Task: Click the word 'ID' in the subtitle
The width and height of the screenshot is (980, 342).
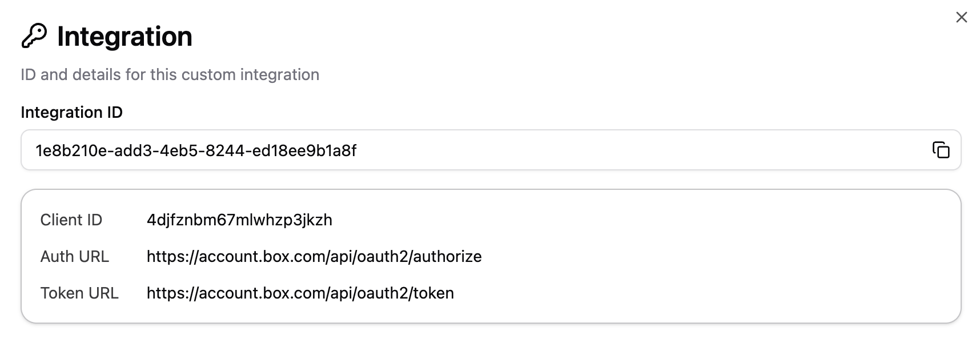Action: 28,75
